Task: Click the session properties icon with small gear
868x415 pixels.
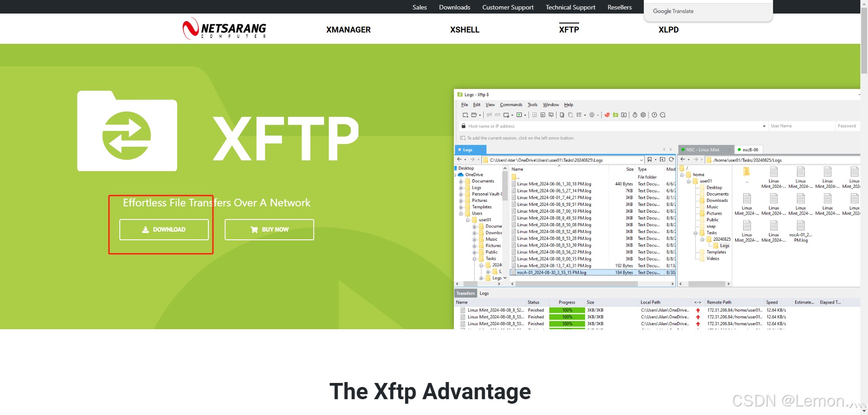Action: tap(506, 115)
